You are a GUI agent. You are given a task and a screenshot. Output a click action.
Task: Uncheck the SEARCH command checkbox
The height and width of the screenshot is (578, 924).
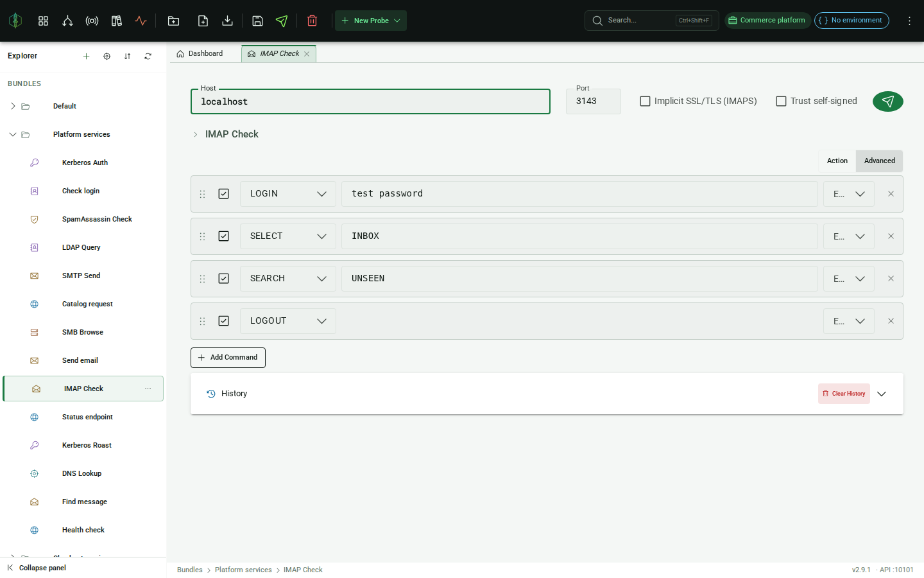tap(223, 279)
